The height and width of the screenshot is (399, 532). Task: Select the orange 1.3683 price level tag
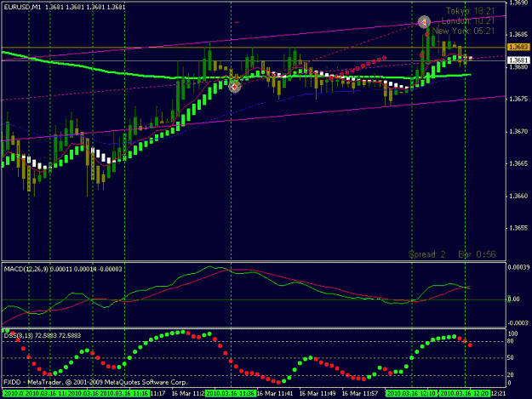[518, 47]
